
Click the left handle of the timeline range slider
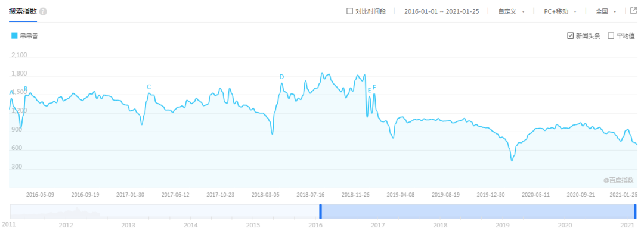point(321,211)
